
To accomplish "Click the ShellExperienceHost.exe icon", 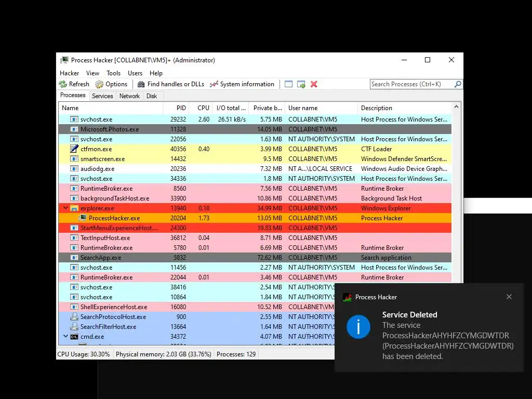I will point(74,307).
